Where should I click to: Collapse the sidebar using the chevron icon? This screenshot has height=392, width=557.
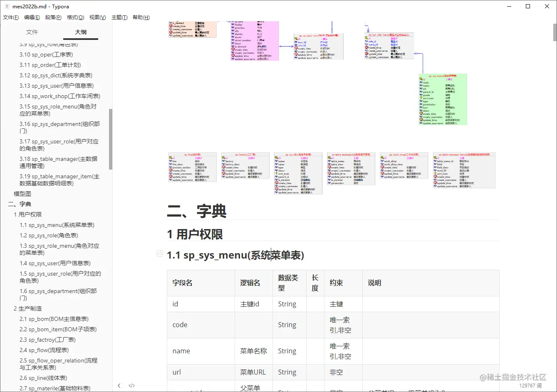[x=119, y=385]
